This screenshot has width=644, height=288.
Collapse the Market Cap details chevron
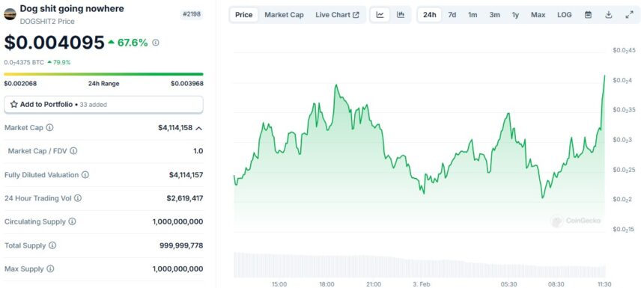(x=198, y=128)
